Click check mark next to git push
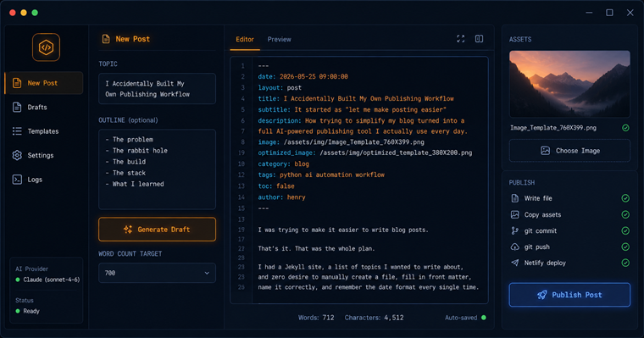The width and height of the screenshot is (644, 338). click(625, 247)
